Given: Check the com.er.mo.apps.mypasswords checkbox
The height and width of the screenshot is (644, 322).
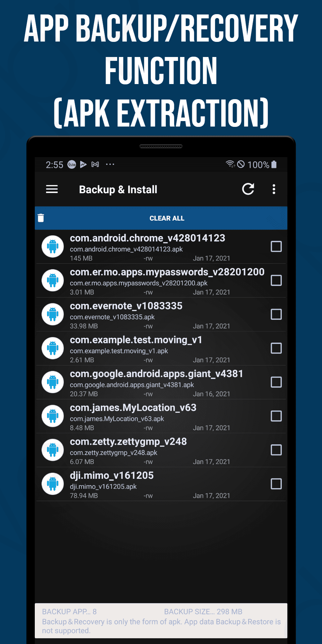Looking at the screenshot, I should click(x=276, y=280).
